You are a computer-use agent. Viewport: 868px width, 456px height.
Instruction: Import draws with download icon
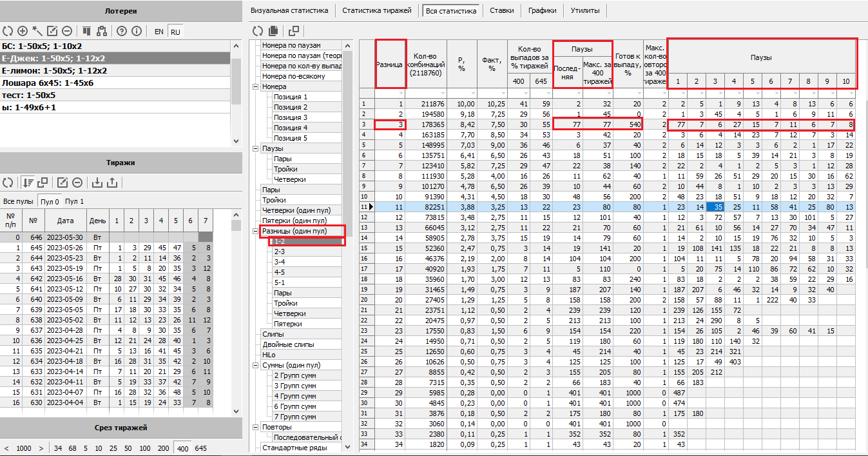click(97, 183)
